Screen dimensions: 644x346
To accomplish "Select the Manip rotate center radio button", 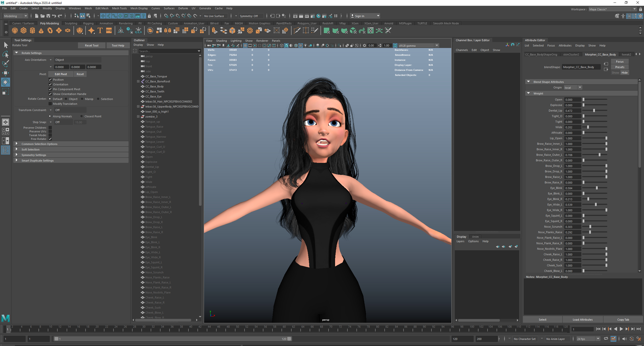I will [x=82, y=99].
